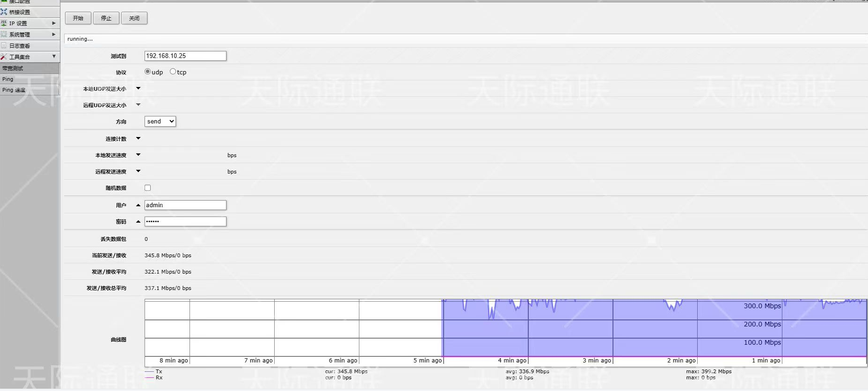Open the Ping entry above Ping 速度
Viewport: 868px width, 391px height.
coord(30,79)
